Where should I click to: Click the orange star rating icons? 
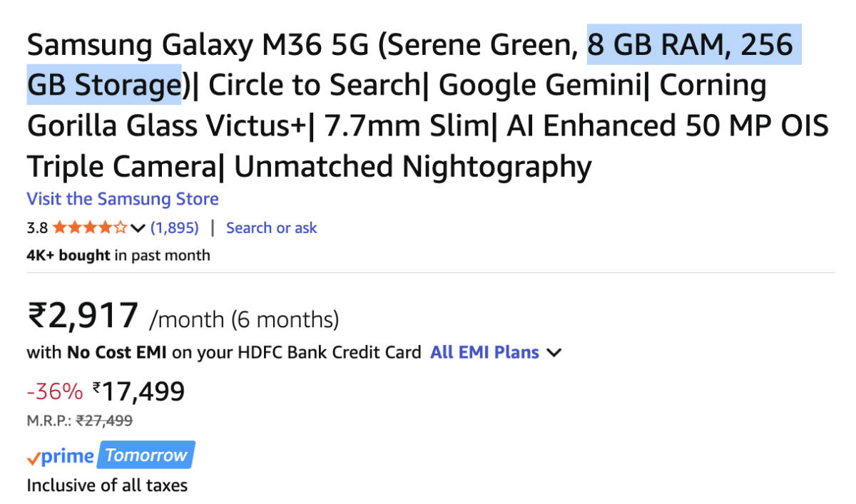pyautogui.click(x=90, y=228)
